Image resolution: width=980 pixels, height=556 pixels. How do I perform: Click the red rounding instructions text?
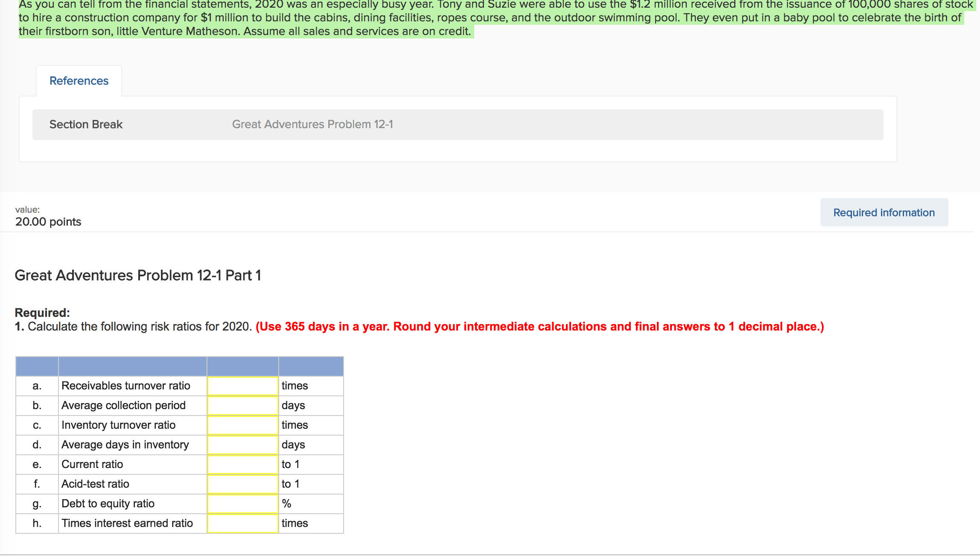[540, 326]
